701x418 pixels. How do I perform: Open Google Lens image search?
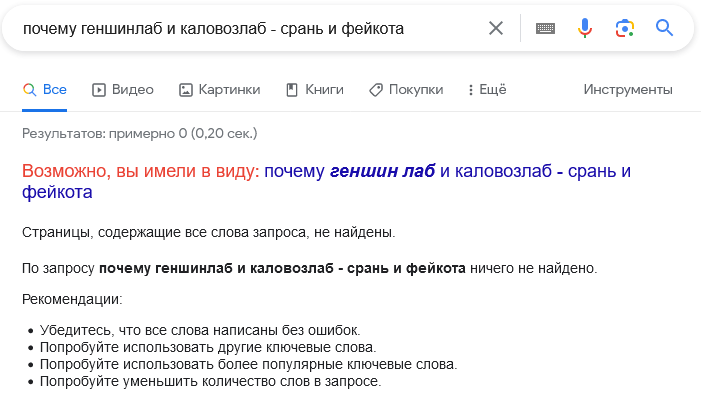[625, 28]
